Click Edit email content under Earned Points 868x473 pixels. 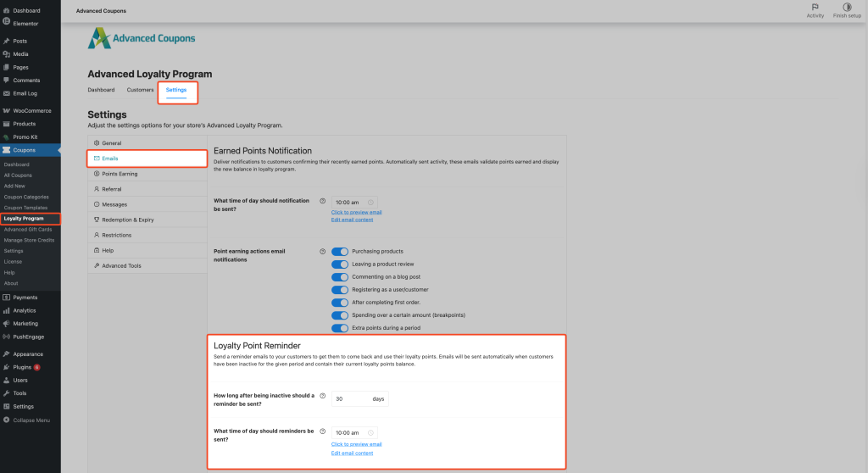[352, 220]
